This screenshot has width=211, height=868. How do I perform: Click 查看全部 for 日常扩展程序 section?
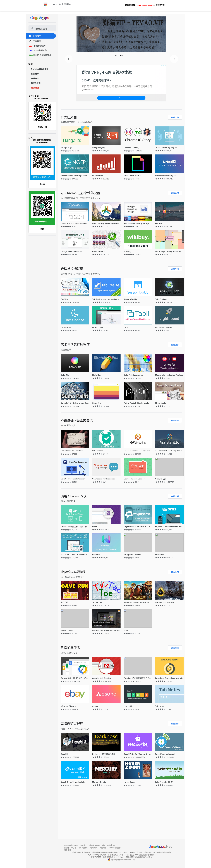pos(175,648)
